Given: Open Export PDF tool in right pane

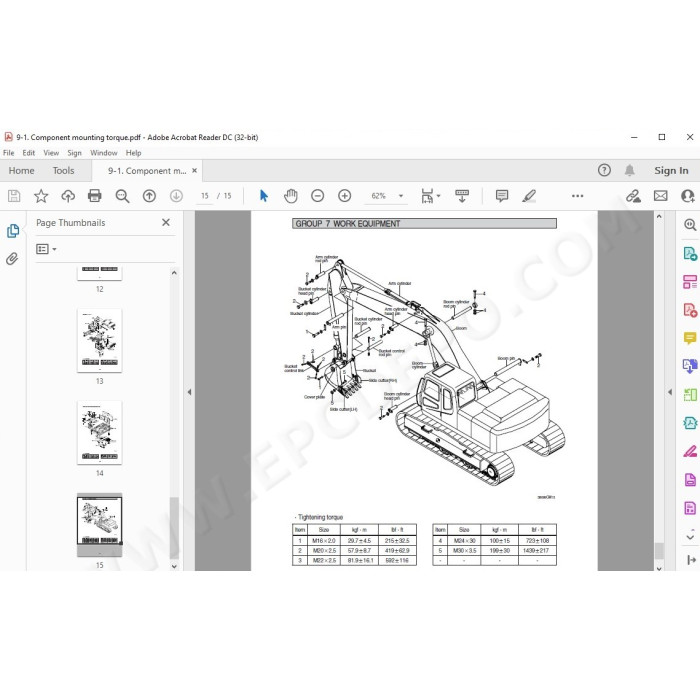Looking at the screenshot, I should coord(690,254).
